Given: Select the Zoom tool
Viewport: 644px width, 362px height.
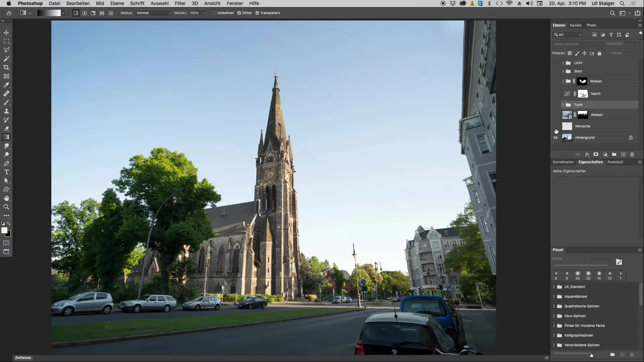Looking at the screenshot, I should pos(6,207).
